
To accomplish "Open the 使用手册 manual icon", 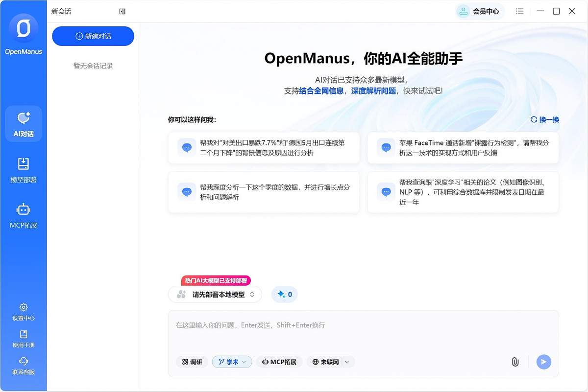I will pyautogui.click(x=24, y=338).
